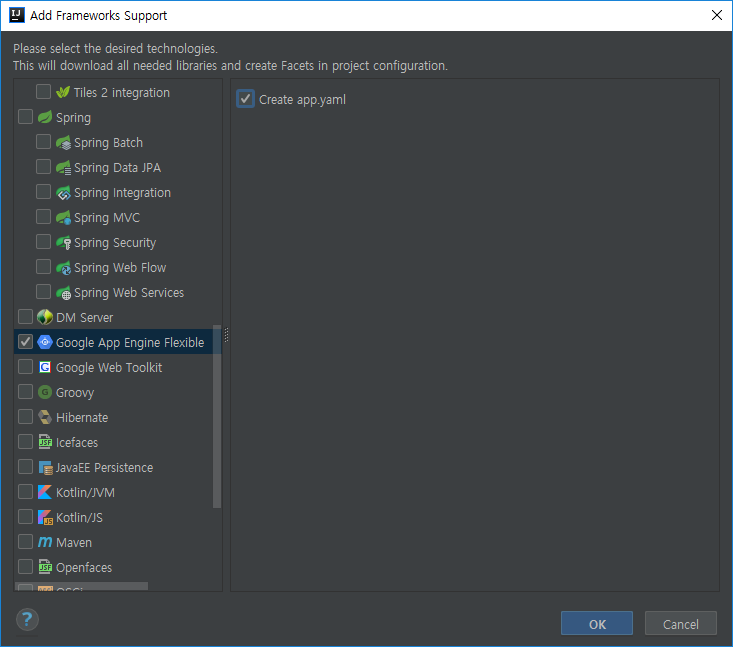Uncheck Create app.yaml option
This screenshot has width=733, height=647.
click(245, 99)
